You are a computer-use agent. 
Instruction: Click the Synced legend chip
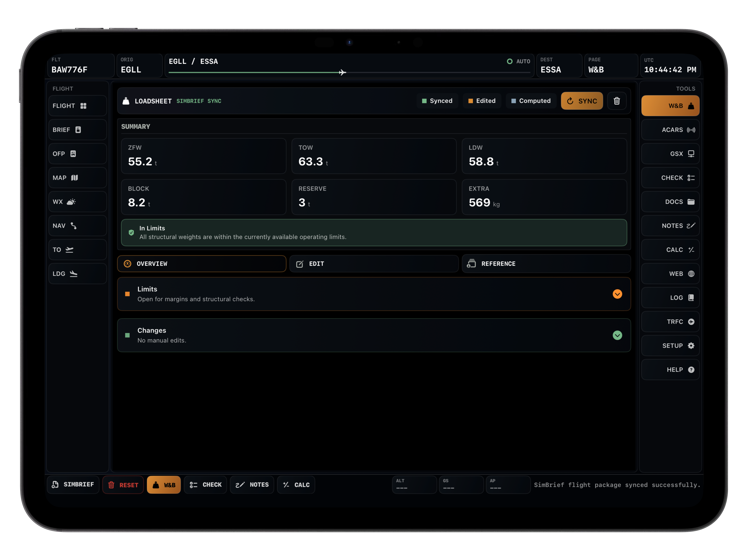(437, 101)
